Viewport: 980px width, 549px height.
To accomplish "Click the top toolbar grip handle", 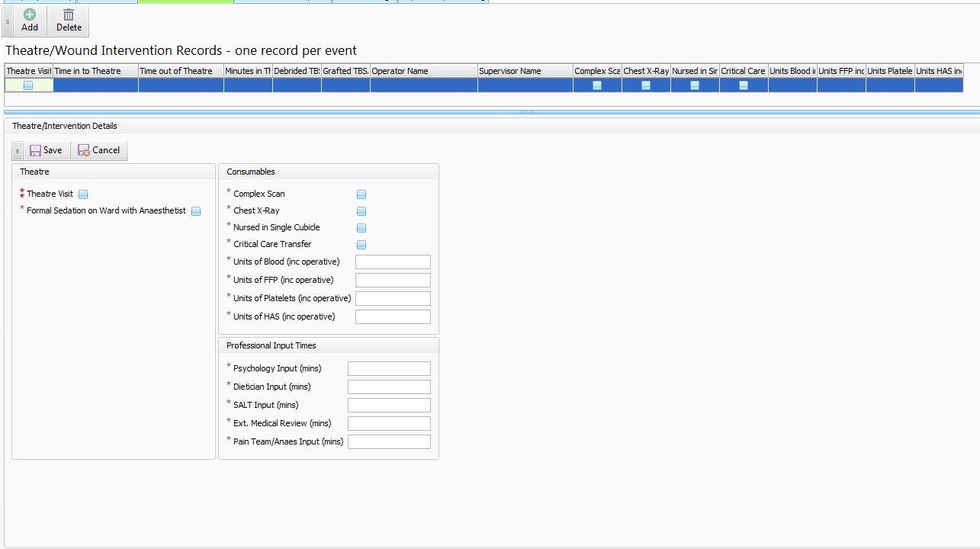I will pyautogui.click(x=8, y=21).
